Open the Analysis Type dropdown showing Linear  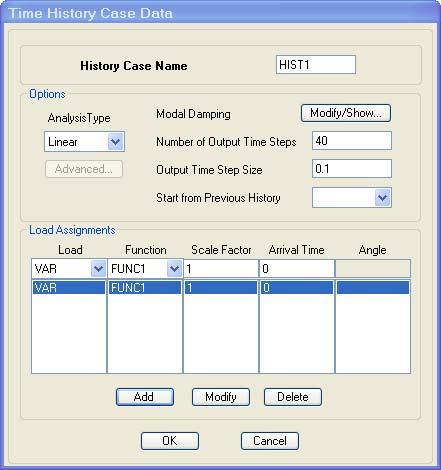84,142
